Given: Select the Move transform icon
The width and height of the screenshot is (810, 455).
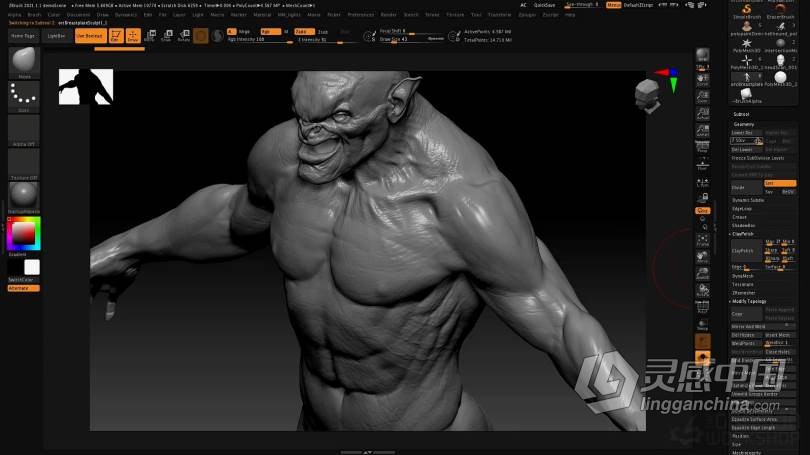Looking at the screenshot, I should (x=150, y=36).
